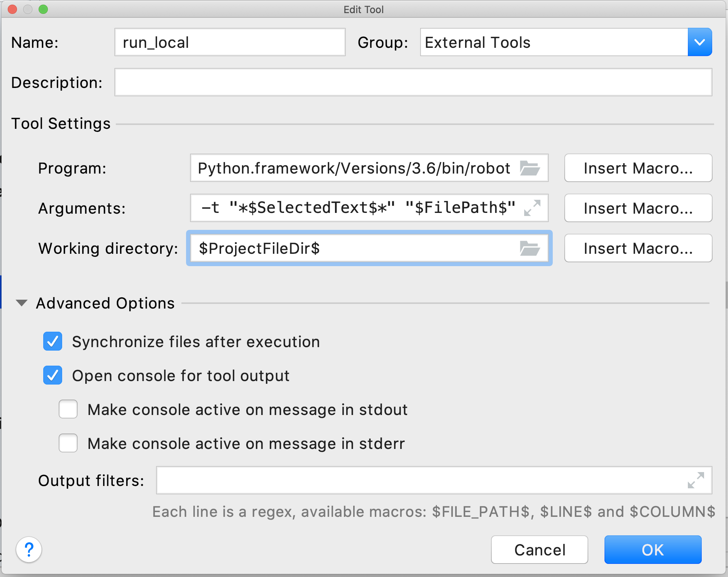Collapse the Advanced Options section

pos(22,303)
